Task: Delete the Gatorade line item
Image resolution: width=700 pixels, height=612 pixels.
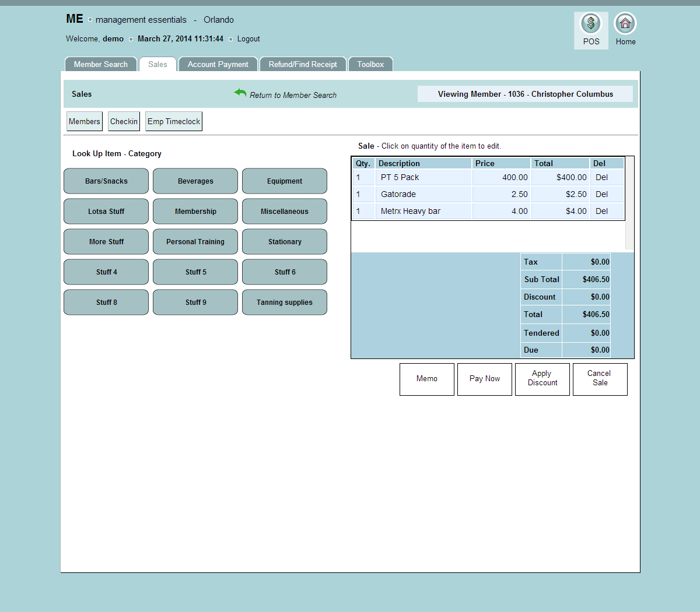Action: point(601,194)
